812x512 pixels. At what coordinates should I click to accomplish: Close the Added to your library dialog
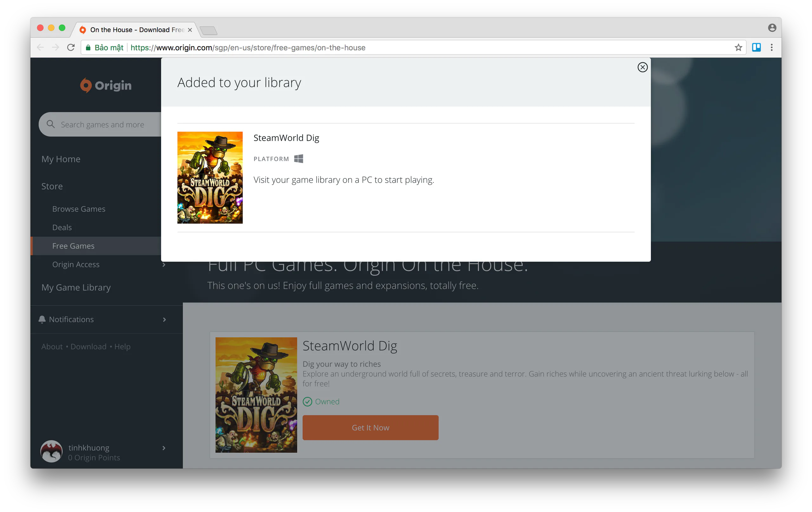tap(642, 67)
